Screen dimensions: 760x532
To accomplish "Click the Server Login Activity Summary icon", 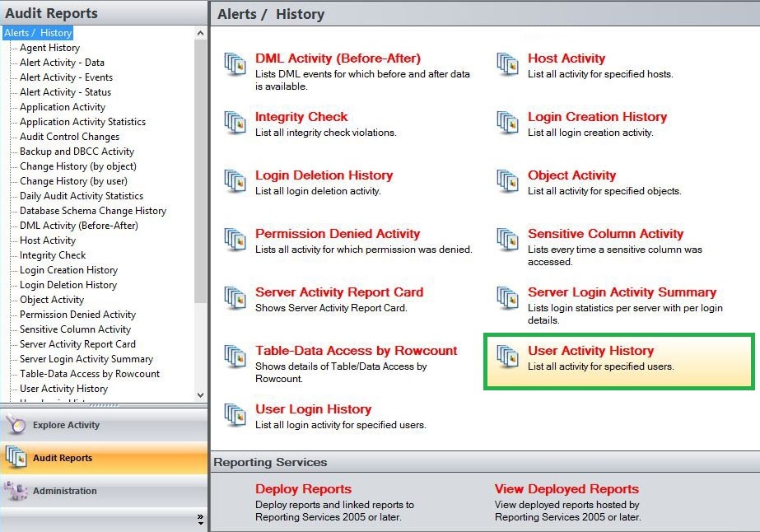I will pos(507,297).
